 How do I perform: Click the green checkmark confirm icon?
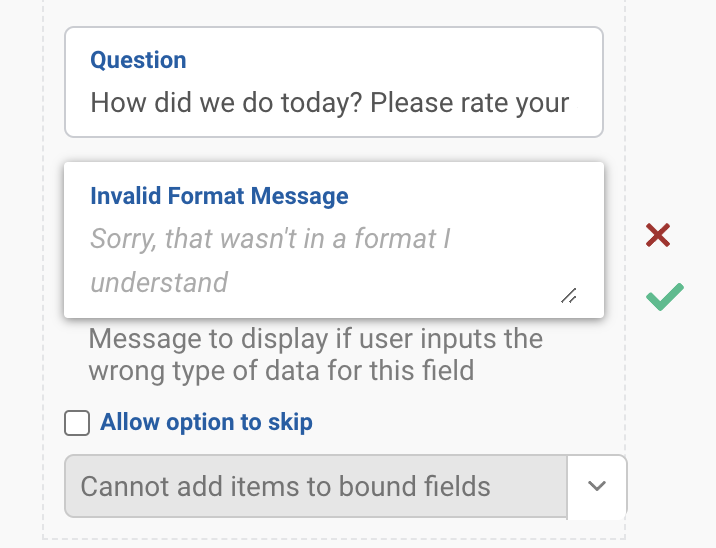tap(664, 297)
